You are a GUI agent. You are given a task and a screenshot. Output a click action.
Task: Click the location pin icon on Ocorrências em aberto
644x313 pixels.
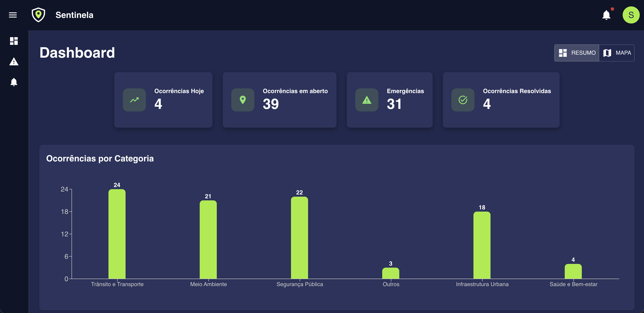[x=243, y=100]
